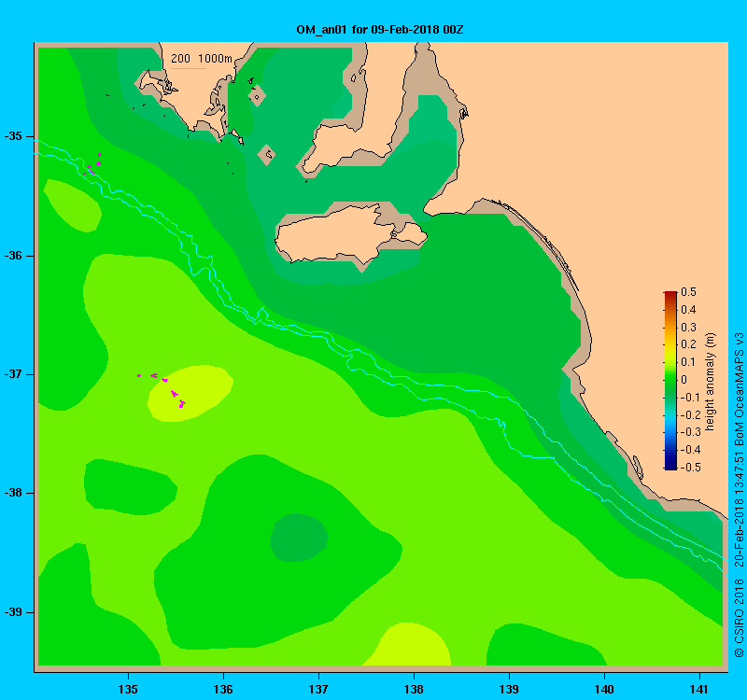Click the magenta drifter markers near 134.6, -35.2
The height and width of the screenshot is (700, 747).
tap(92, 164)
